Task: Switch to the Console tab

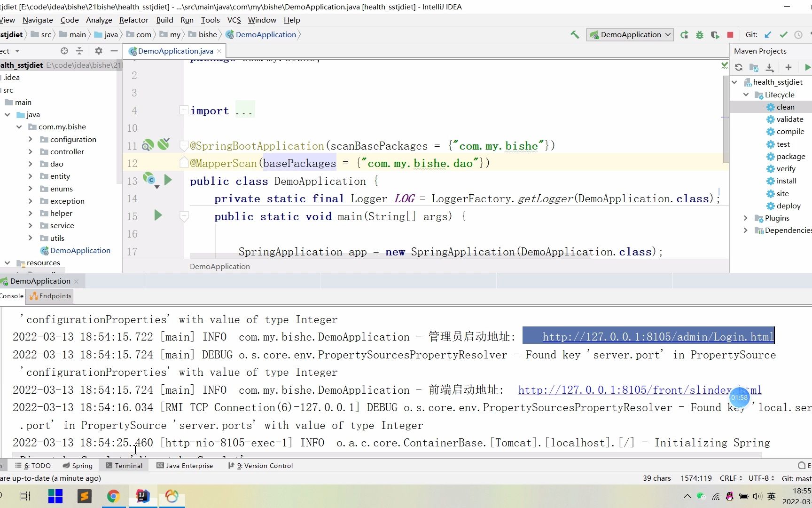Action: click(12, 296)
